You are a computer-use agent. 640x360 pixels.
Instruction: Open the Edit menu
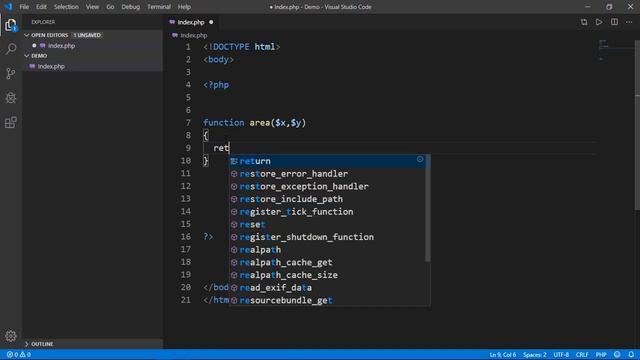41,7
